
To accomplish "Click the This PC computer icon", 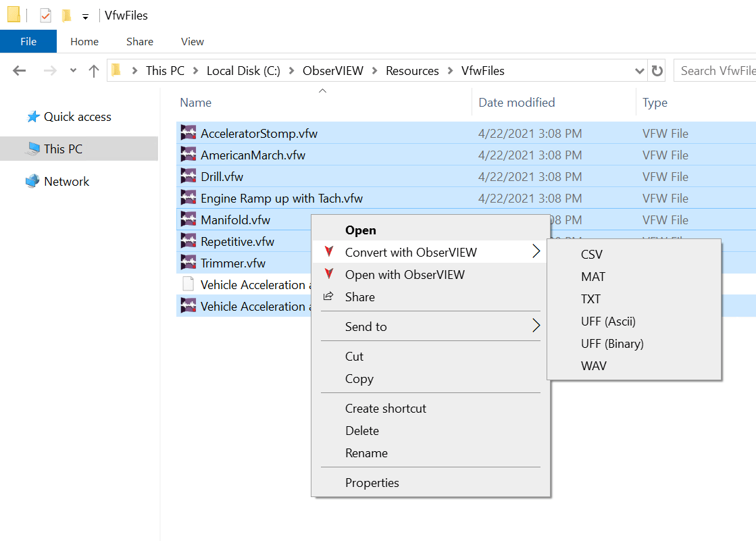I will (x=33, y=149).
